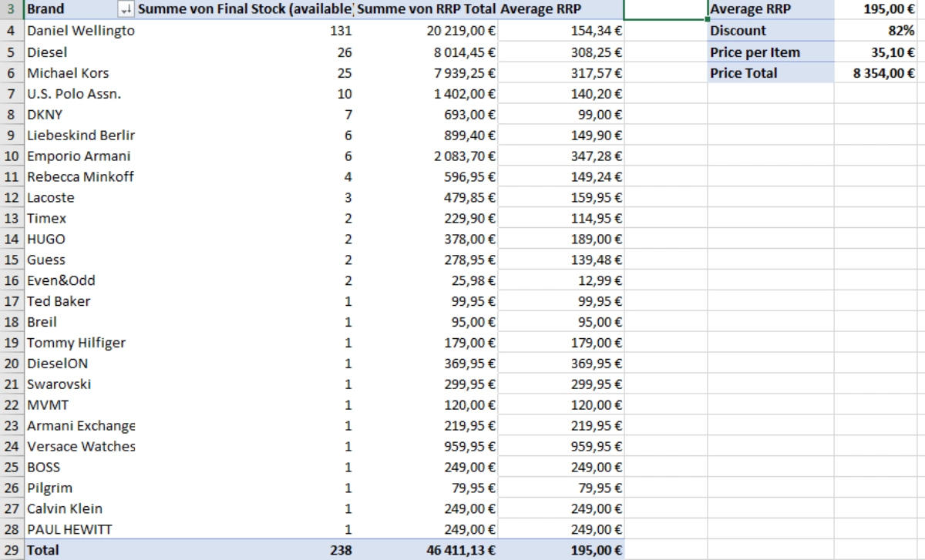Select row header 4 for Daniel Wellington
Screen dimensions: 925x560
tap(10, 29)
